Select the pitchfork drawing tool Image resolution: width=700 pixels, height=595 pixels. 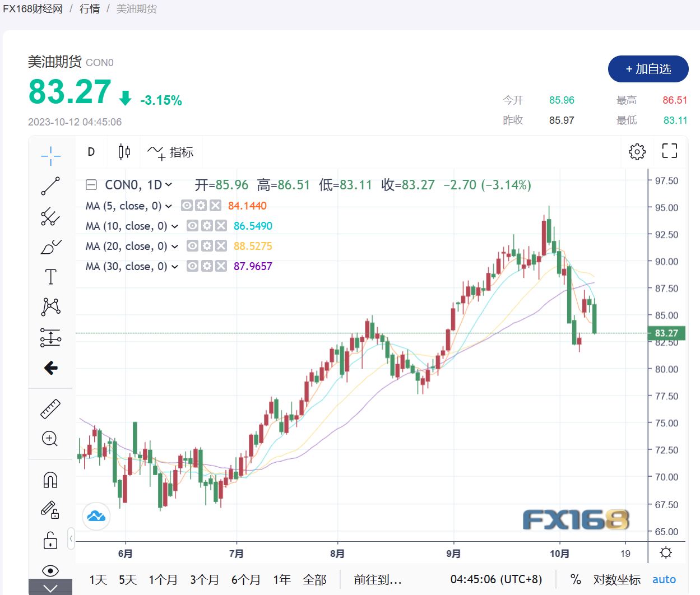[x=50, y=216]
